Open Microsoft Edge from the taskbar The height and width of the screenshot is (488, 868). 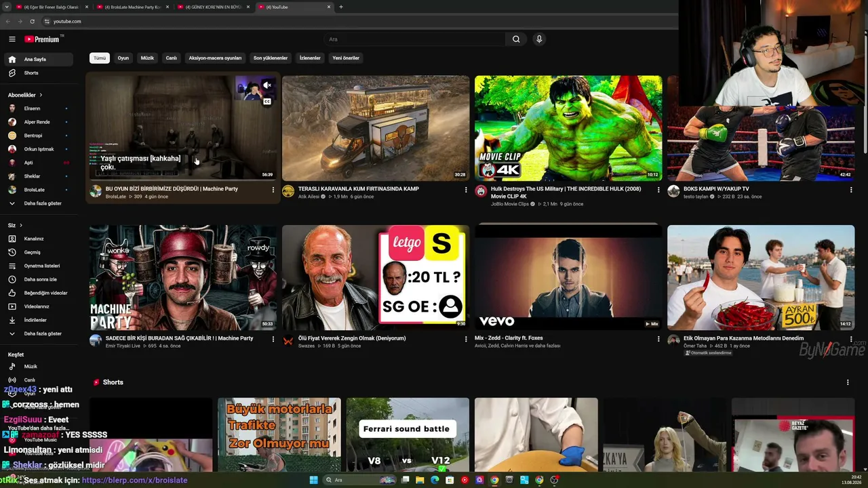[435, 480]
